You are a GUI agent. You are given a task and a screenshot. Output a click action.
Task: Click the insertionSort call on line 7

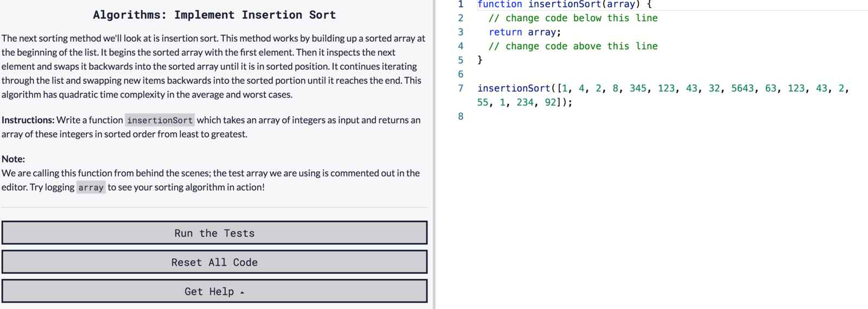(513, 88)
